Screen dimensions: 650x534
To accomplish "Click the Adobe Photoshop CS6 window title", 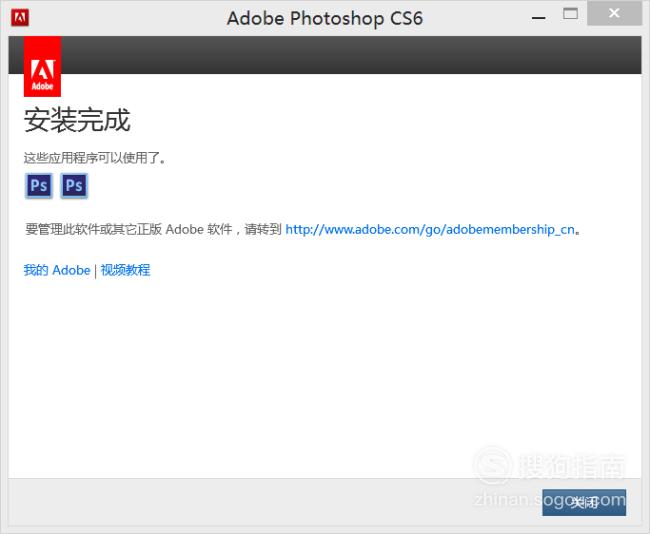I will click(325, 19).
